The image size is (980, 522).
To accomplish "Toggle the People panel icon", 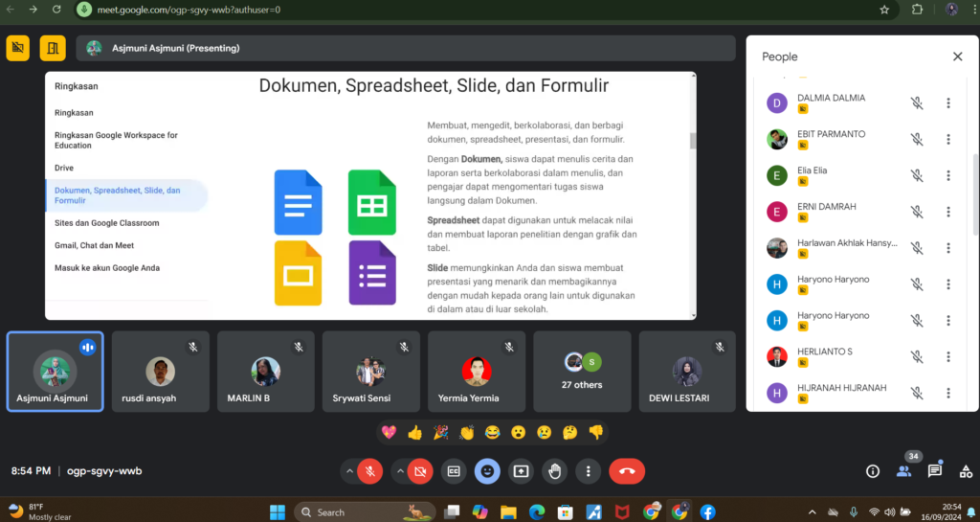I will [x=903, y=471].
